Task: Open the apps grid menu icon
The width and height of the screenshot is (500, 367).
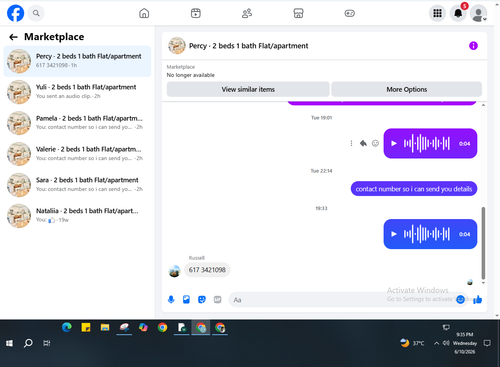Action: pyautogui.click(x=437, y=13)
